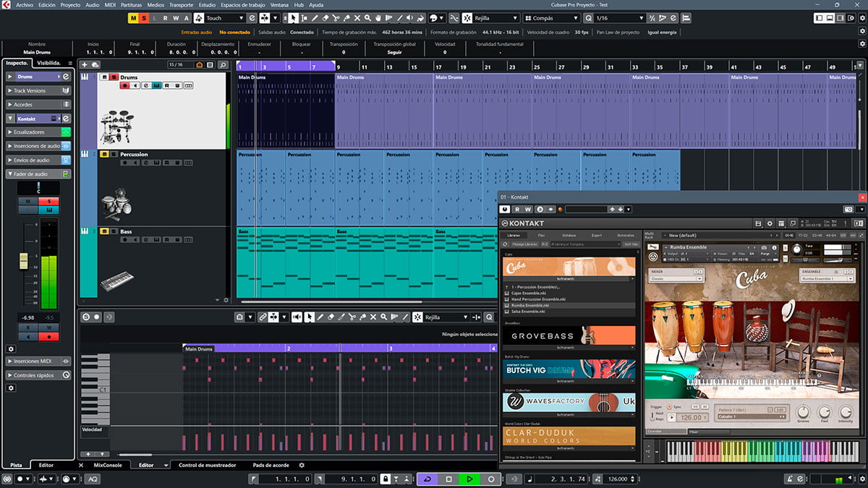Image resolution: width=868 pixels, height=488 pixels.
Task: Click Kontakt rack view toggle icon
Action: pos(781,223)
